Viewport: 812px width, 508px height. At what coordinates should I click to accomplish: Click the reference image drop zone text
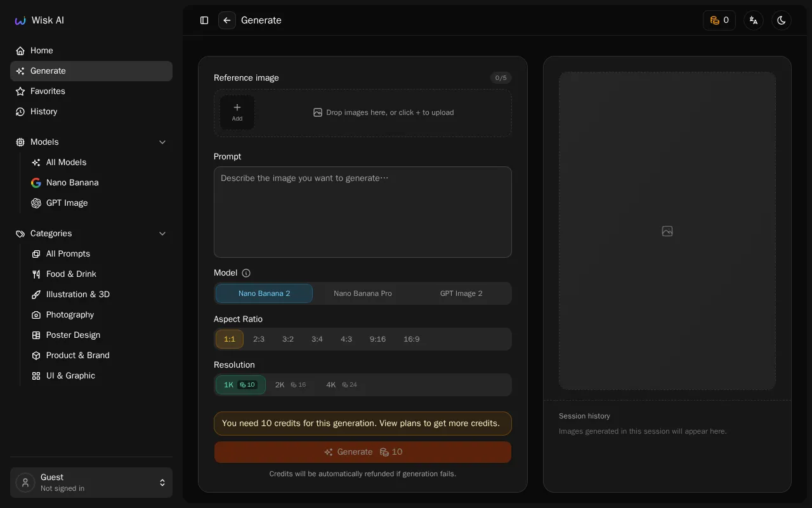[x=384, y=112]
